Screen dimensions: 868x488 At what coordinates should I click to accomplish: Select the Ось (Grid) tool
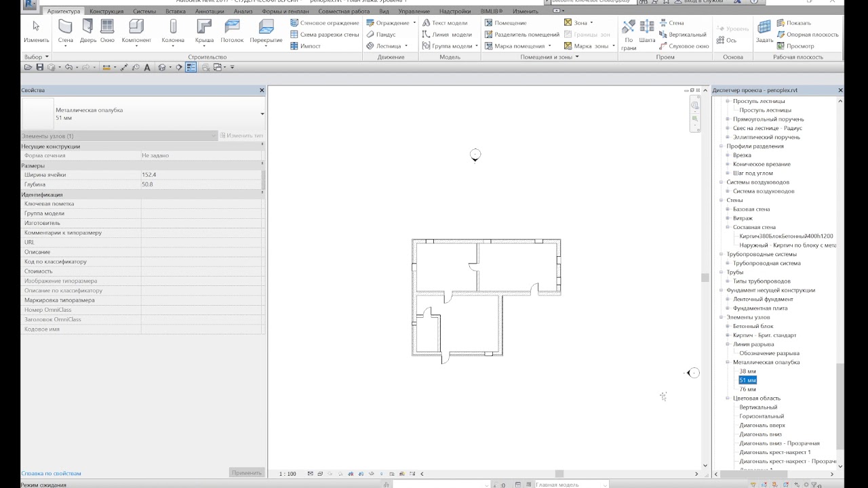726,40
